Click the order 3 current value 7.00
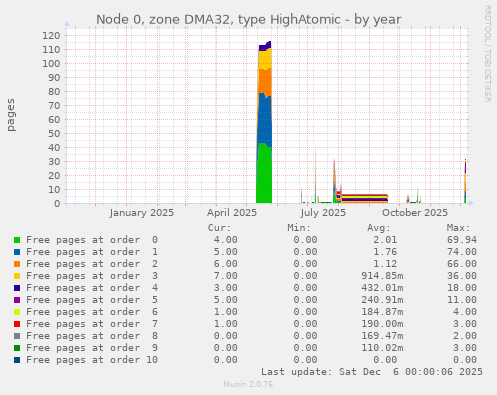Image resolution: width=497 pixels, height=395 pixels. (x=226, y=276)
